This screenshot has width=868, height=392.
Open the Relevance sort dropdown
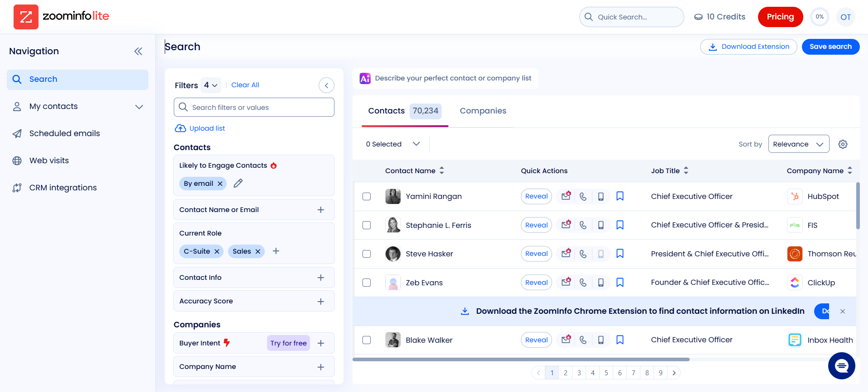pos(799,144)
